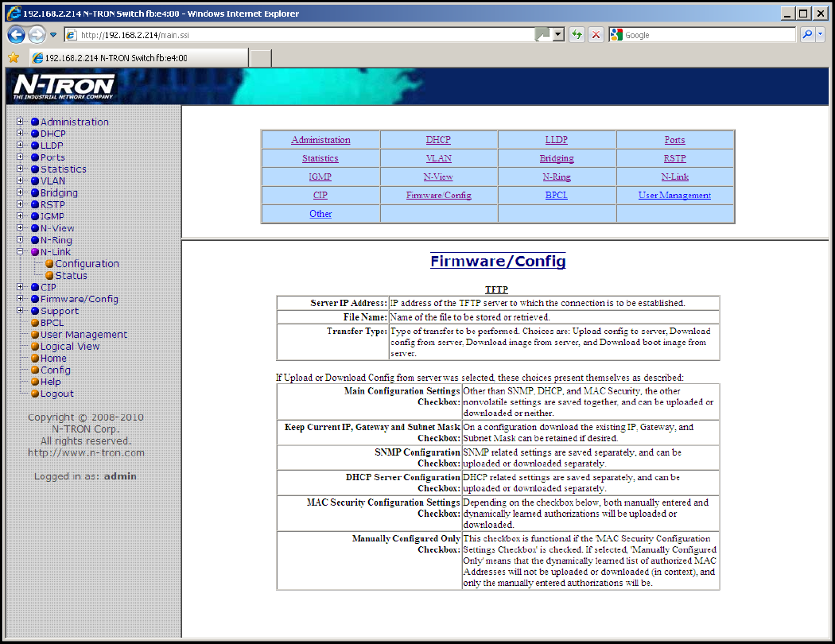Click the Home orange bullet icon
Image resolution: width=835 pixels, height=644 pixels.
[35, 359]
